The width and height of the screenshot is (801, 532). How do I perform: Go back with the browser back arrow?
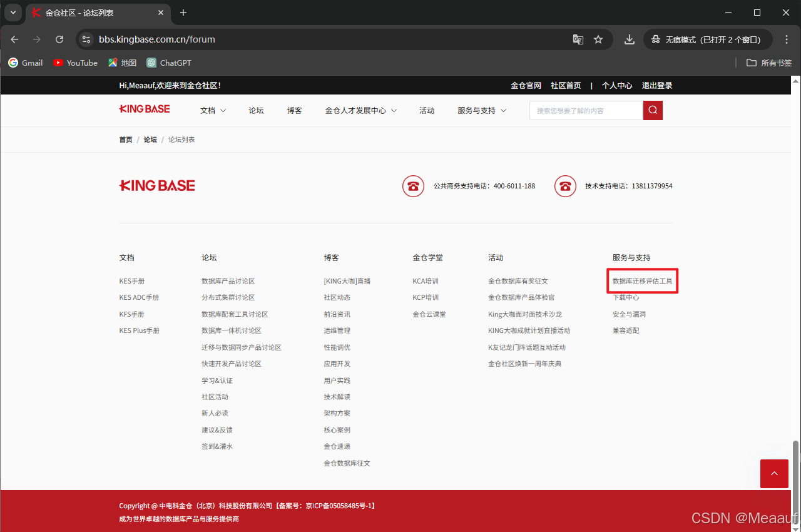[x=14, y=39]
